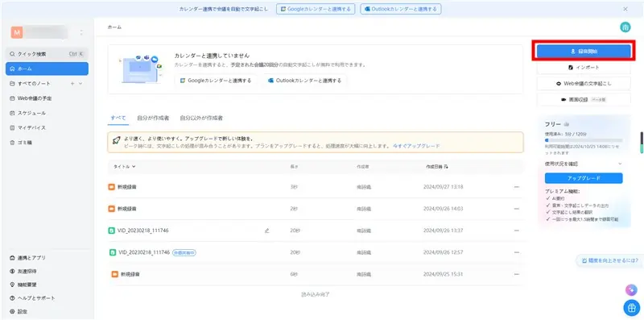
Task: Click the Web会議の文字起こし button
Action: (584, 83)
